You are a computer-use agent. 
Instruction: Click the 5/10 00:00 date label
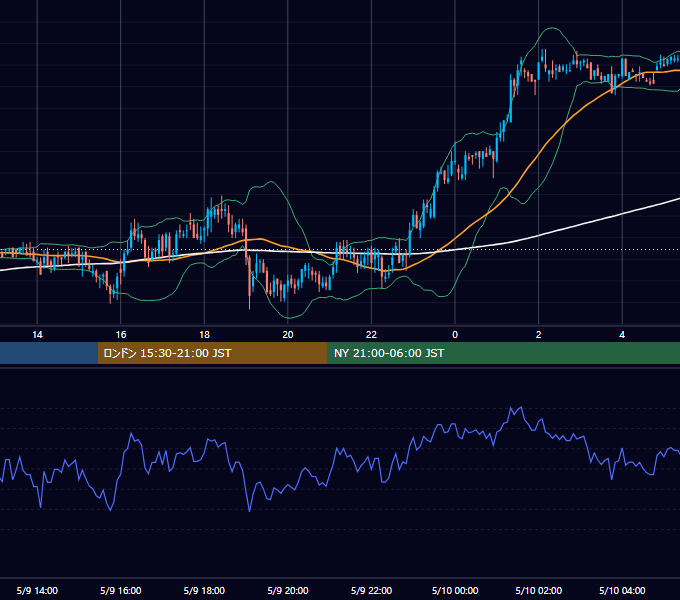455,590
